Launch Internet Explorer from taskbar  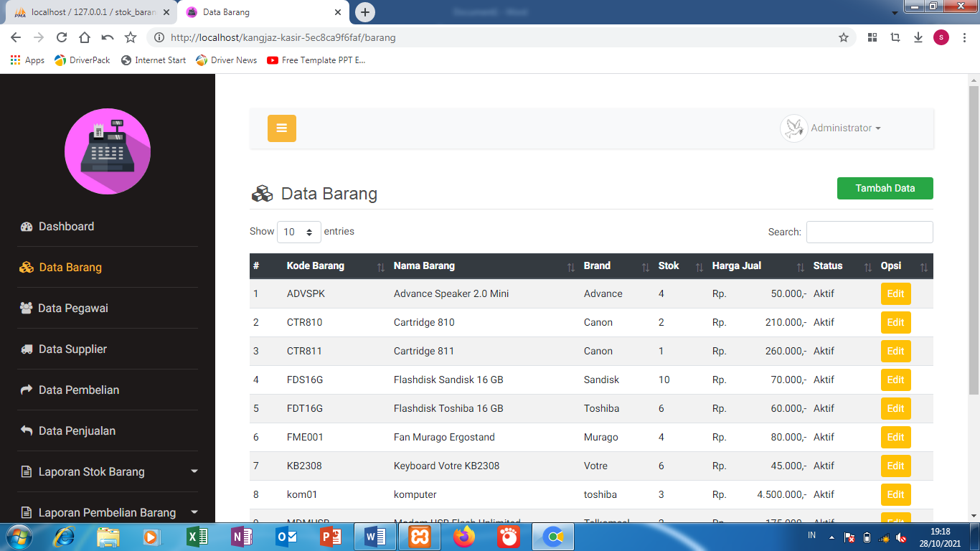65,537
